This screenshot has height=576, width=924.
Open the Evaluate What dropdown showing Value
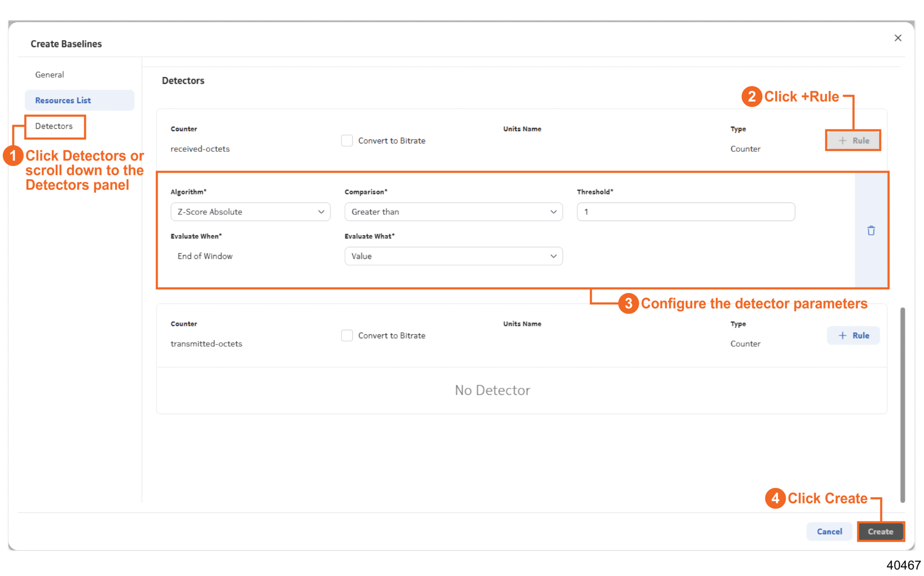[453, 256]
